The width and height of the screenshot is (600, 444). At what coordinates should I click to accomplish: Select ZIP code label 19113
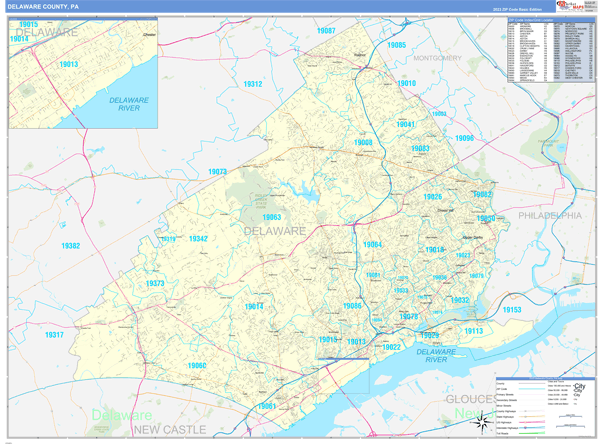[x=474, y=331]
